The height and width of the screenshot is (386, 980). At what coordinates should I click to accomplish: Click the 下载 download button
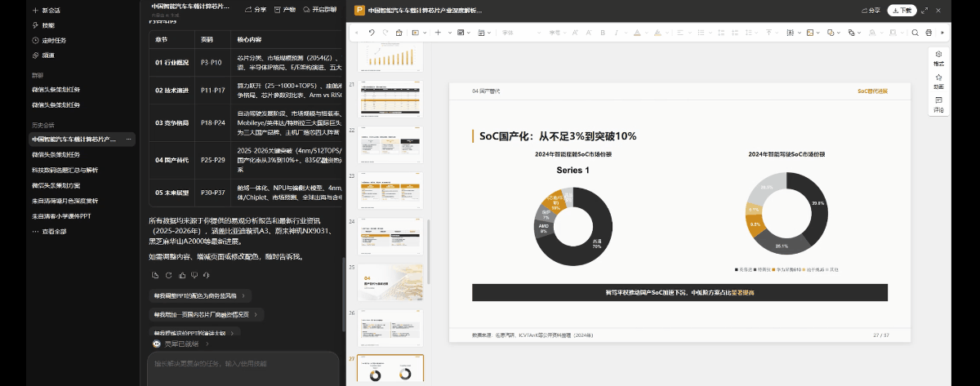tap(902, 11)
